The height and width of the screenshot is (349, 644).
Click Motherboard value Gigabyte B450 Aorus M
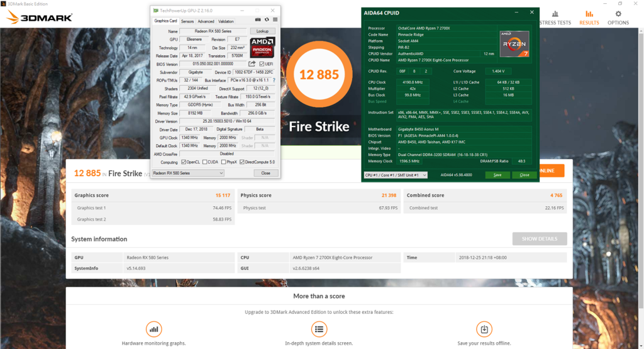[418, 130]
